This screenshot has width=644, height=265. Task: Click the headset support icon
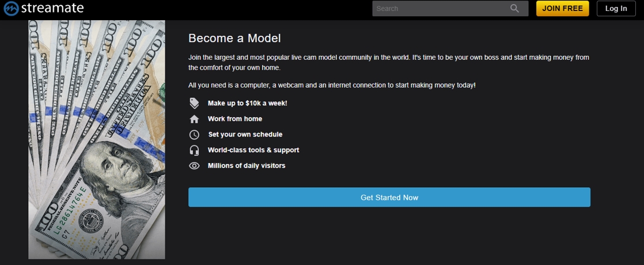(194, 150)
